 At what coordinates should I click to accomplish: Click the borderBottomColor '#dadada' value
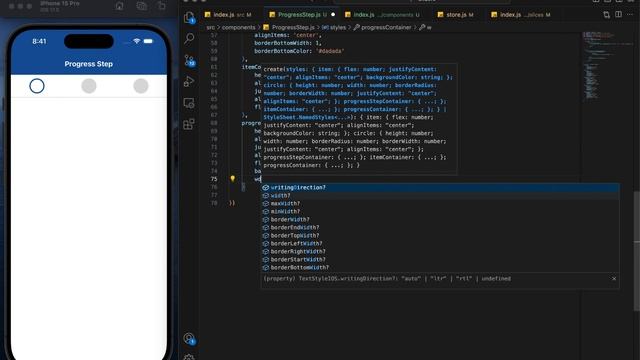coord(330,51)
